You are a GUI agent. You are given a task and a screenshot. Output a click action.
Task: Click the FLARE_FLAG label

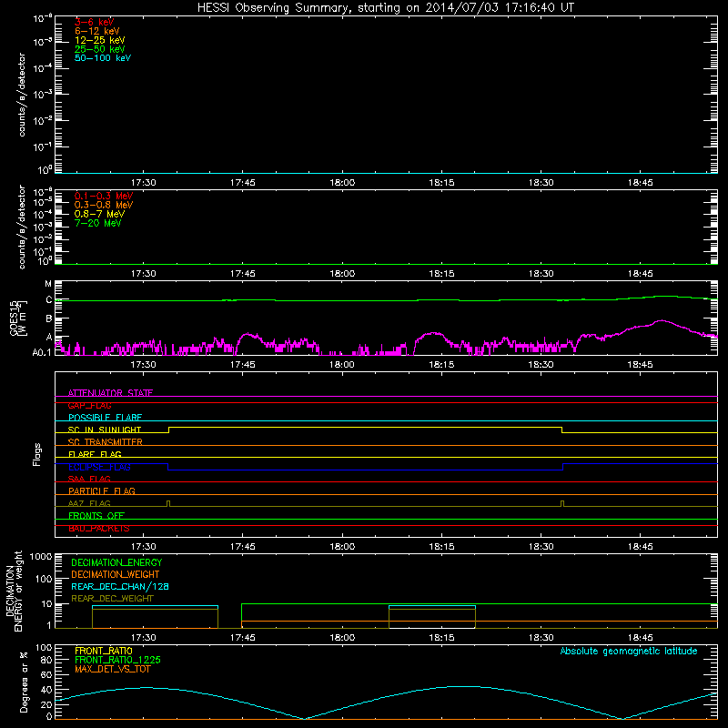[95, 454]
